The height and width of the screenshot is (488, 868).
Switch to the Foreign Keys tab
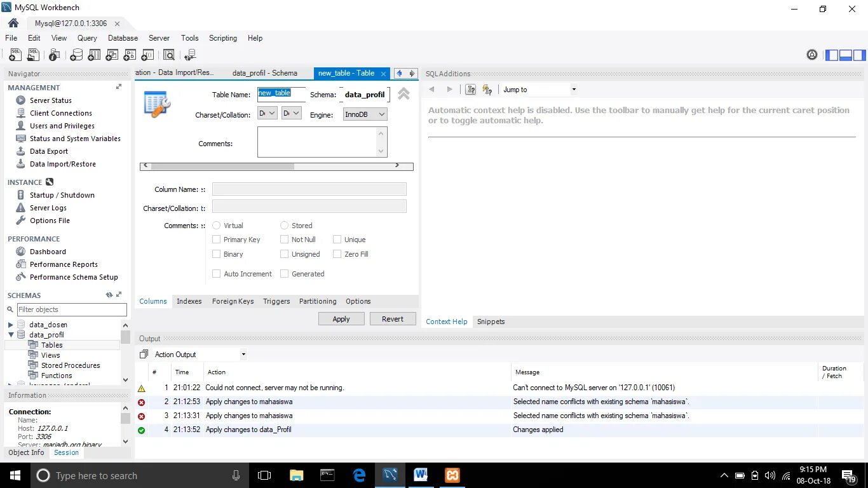[x=233, y=301]
